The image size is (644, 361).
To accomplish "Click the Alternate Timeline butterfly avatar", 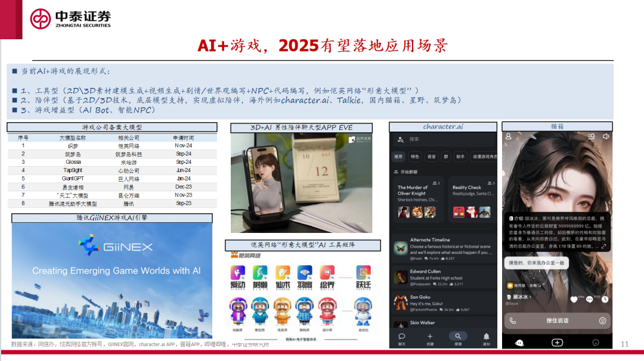I will (401, 248).
